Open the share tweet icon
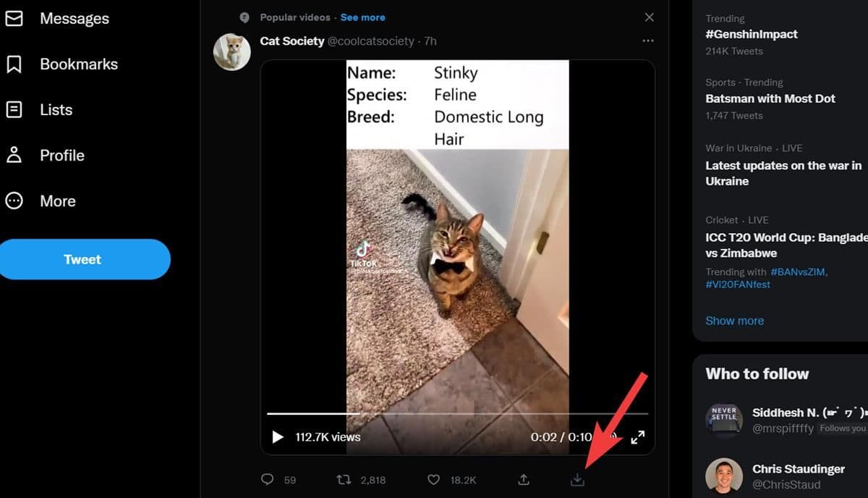868x498 pixels. coord(524,479)
